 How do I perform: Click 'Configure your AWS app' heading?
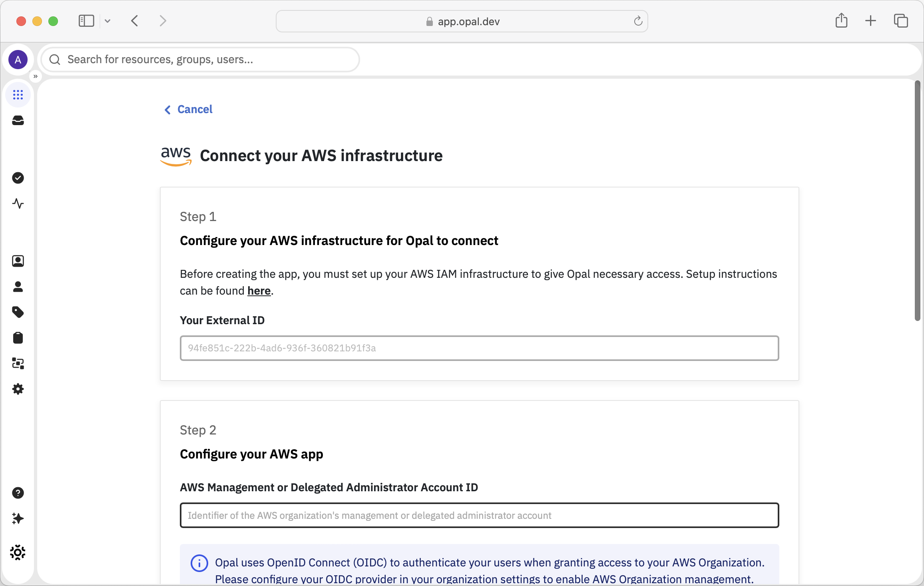tap(251, 454)
